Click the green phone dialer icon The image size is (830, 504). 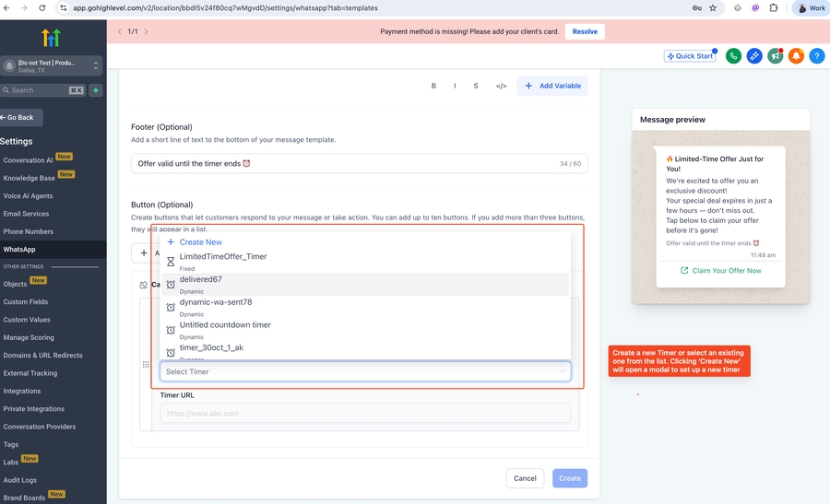[733, 56]
